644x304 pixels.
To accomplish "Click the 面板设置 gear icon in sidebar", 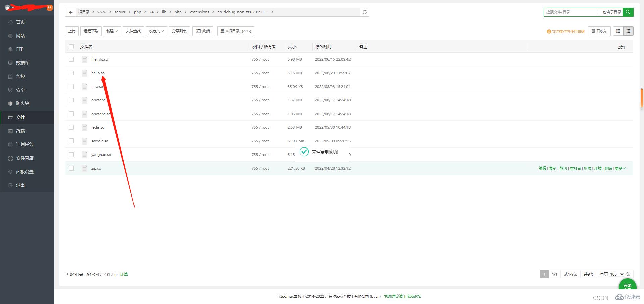I will [x=10, y=172].
